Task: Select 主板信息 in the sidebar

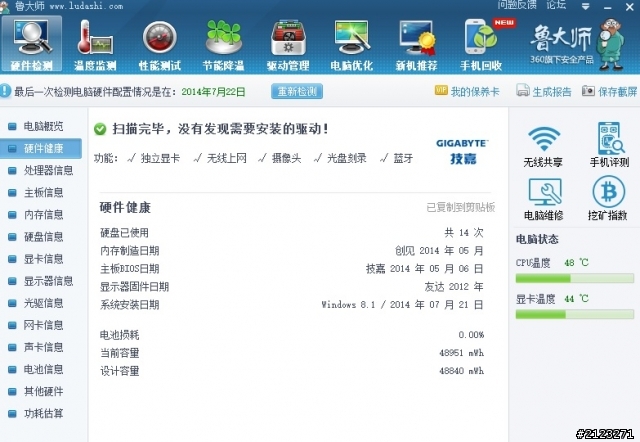Action: pyautogui.click(x=41, y=192)
